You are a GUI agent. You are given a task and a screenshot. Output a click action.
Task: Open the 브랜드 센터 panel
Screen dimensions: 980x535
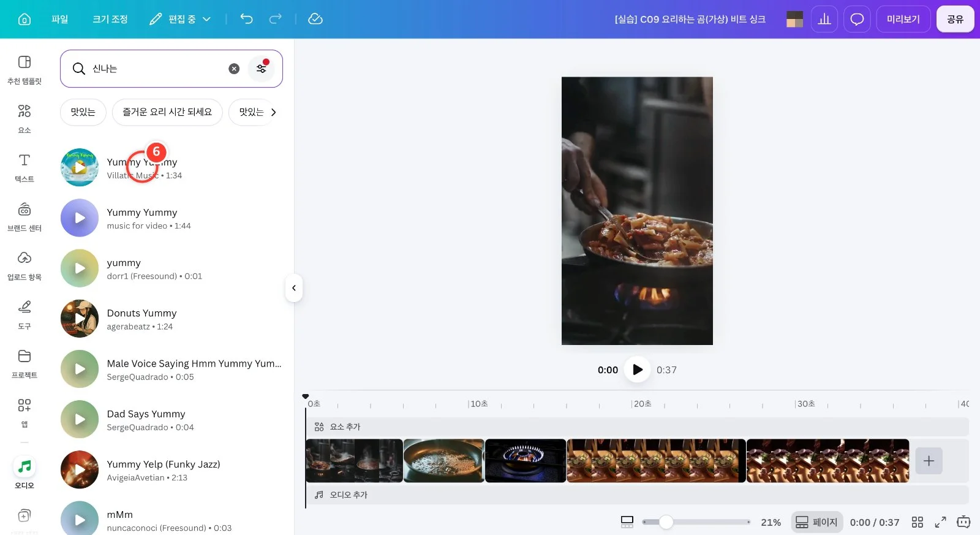(24, 217)
